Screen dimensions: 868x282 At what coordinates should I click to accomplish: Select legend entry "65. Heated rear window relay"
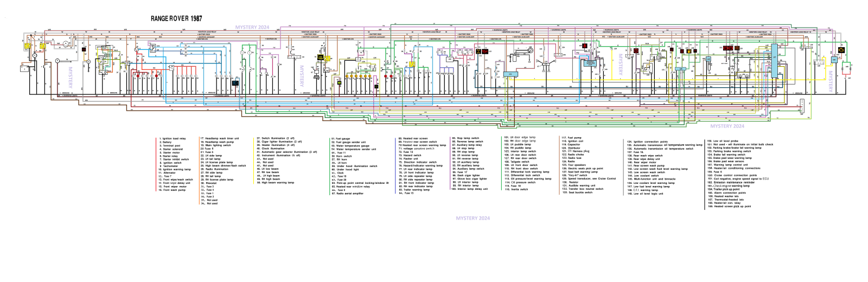pyautogui.click(x=350, y=187)
